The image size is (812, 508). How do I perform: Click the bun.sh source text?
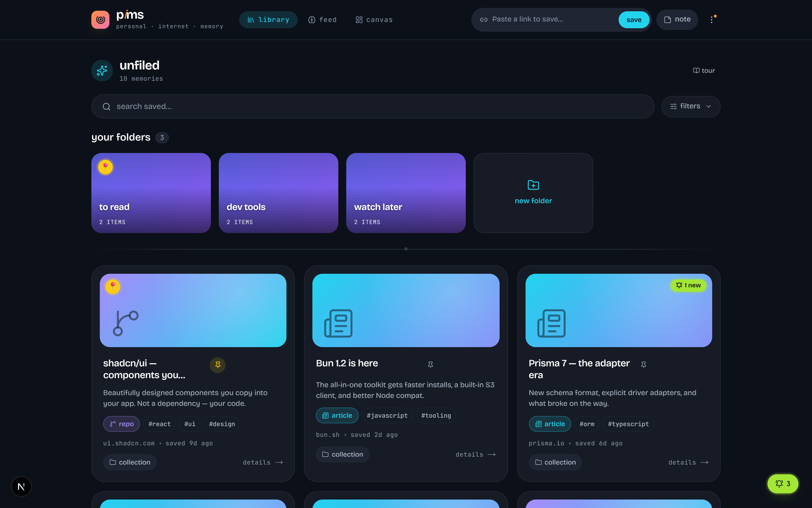(328, 435)
